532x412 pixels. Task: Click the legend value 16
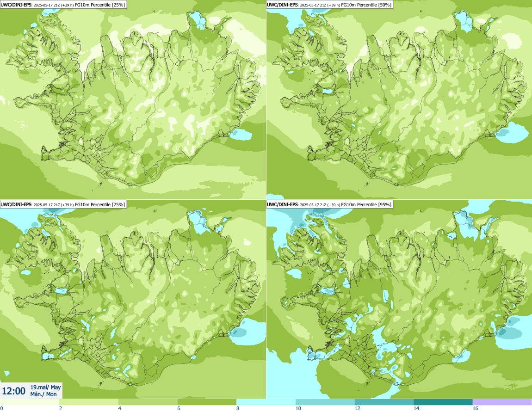[476, 409]
